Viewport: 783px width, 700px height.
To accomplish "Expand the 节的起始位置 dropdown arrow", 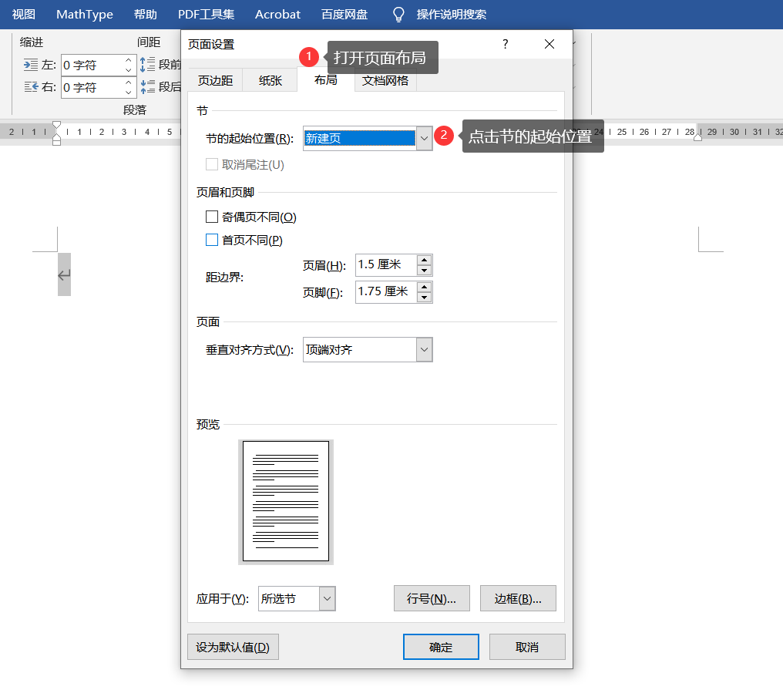I will click(424, 139).
